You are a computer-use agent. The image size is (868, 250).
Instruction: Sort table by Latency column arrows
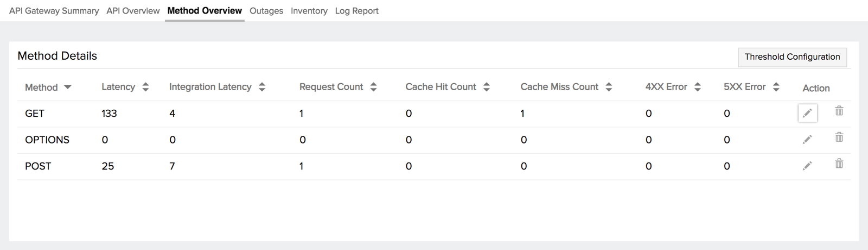coord(145,87)
